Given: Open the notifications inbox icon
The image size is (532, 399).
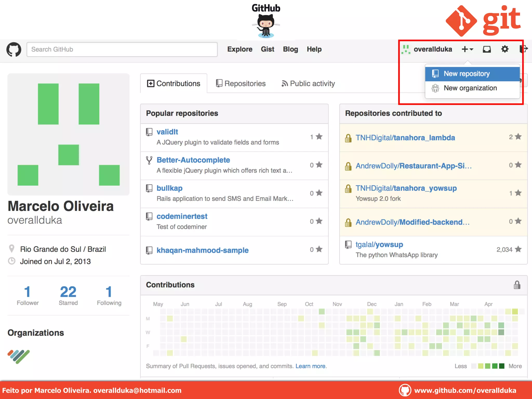Looking at the screenshot, I should click(487, 49).
